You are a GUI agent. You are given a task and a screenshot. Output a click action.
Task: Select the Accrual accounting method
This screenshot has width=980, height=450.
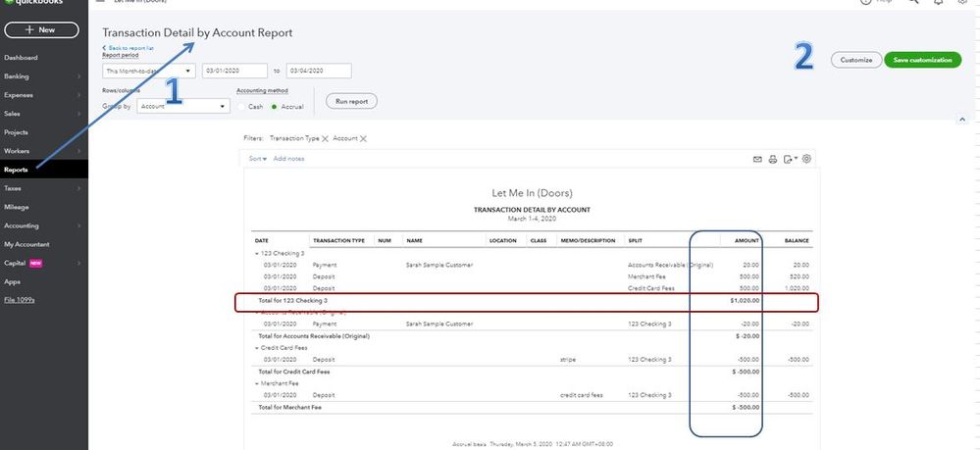tap(276, 106)
